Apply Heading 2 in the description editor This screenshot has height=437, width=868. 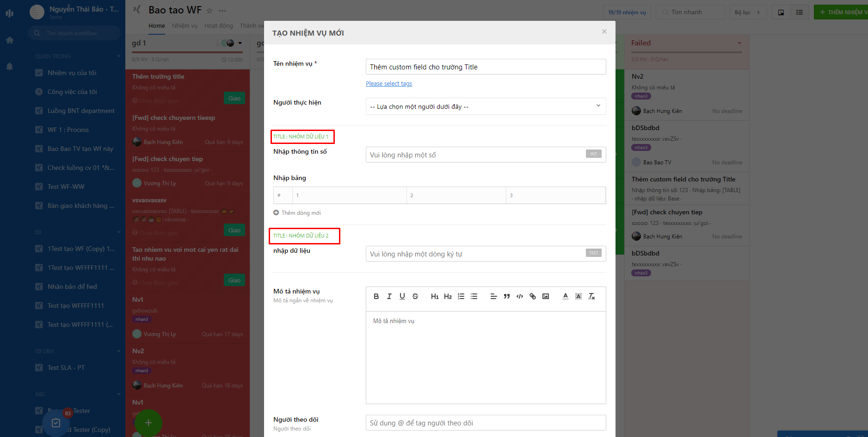(x=448, y=296)
